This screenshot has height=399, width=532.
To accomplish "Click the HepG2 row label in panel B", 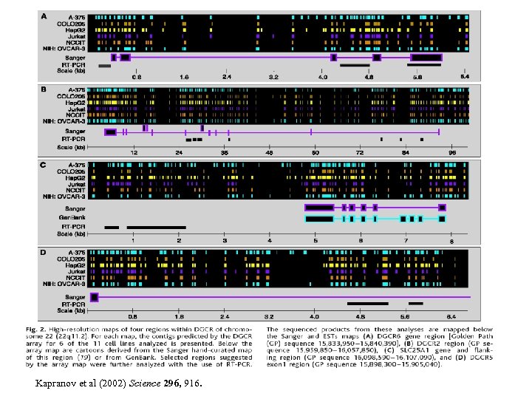I will (75, 103).
